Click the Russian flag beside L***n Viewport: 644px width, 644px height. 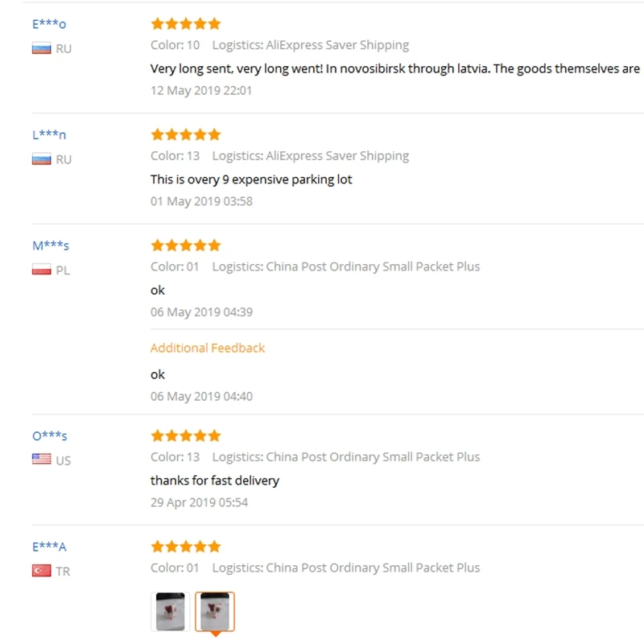point(41,159)
